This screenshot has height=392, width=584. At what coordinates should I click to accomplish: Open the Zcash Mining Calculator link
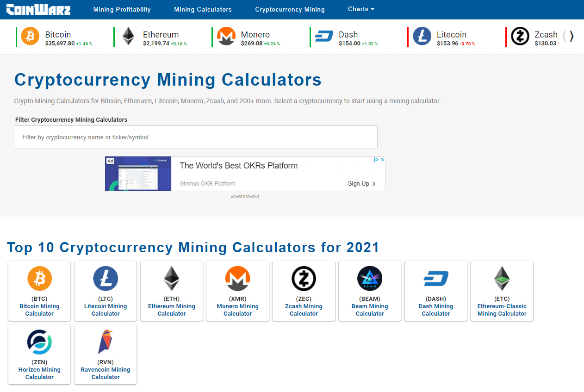304,310
